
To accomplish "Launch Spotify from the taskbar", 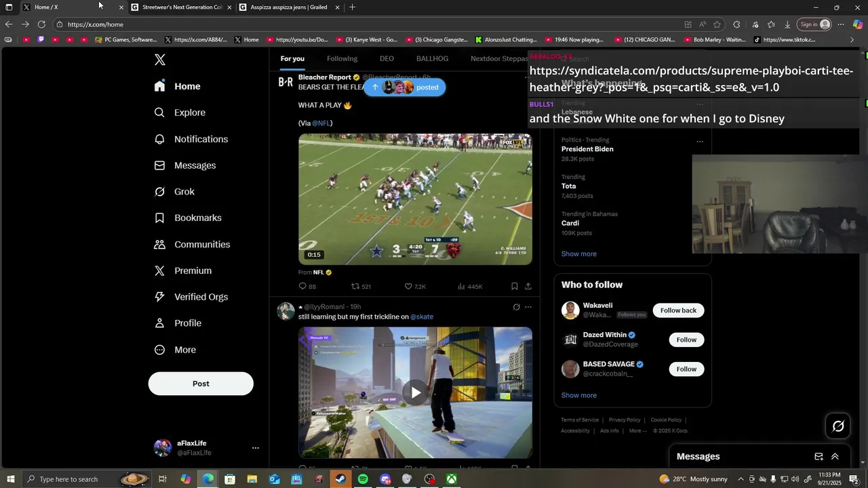I will point(363,479).
